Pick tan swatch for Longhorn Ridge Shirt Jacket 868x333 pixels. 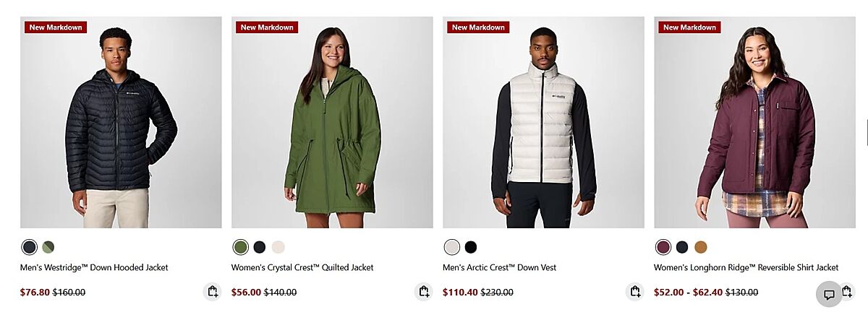[701, 247]
